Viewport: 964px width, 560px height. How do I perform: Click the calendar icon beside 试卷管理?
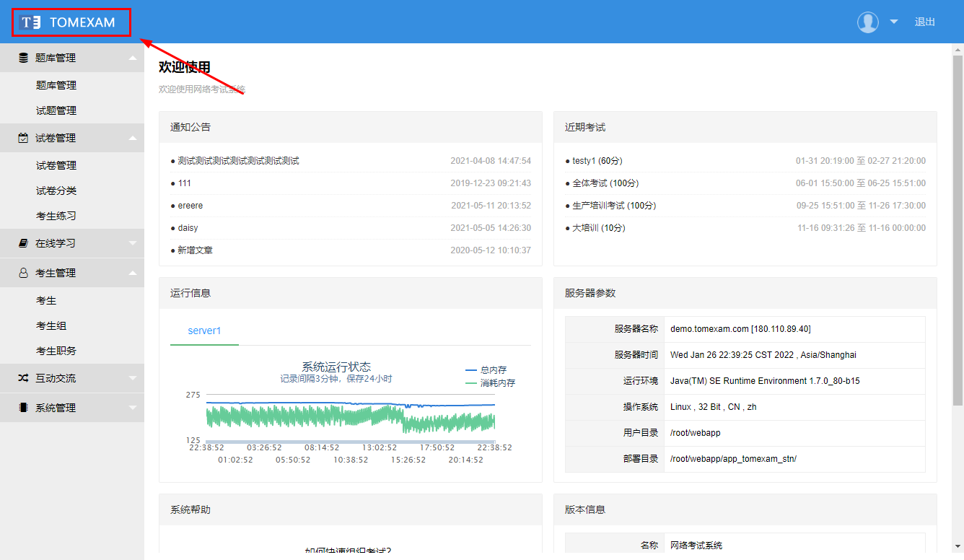point(23,138)
